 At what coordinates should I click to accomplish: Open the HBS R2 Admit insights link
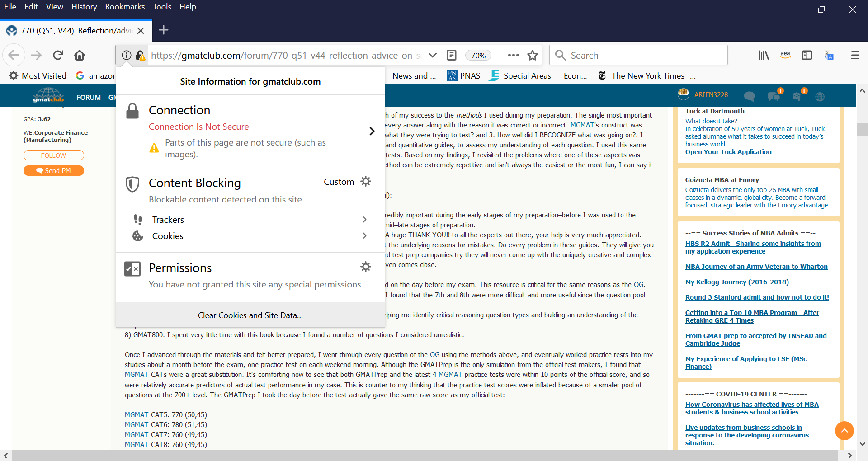[x=753, y=247]
